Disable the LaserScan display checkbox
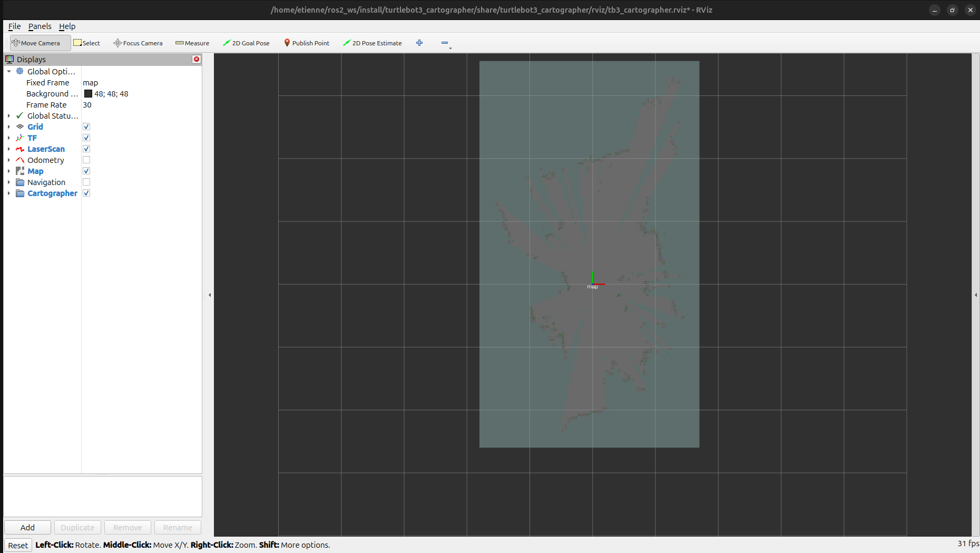 86,149
